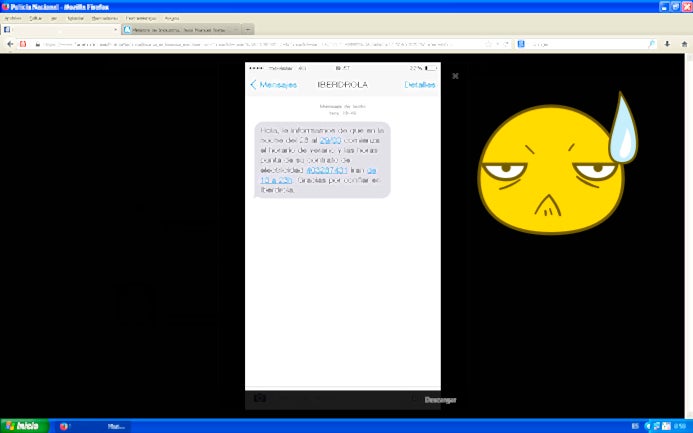Open the Historial menu

(75, 19)
